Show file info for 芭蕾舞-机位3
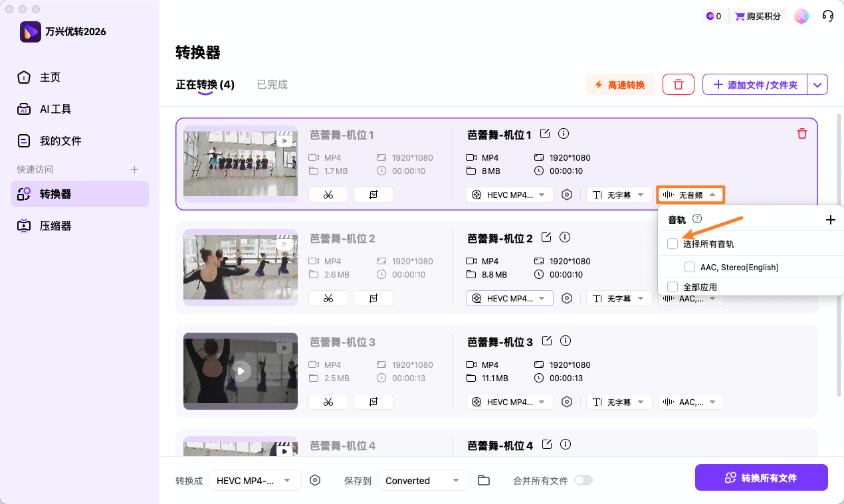This screenshot has height=504, width=844. [566, 341]
